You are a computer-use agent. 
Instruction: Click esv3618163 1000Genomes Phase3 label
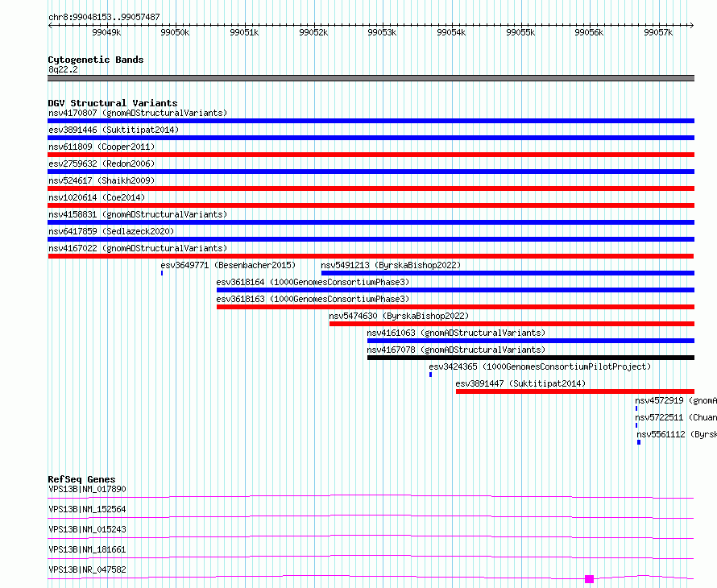pyautogui.click(x=313, y=299)
